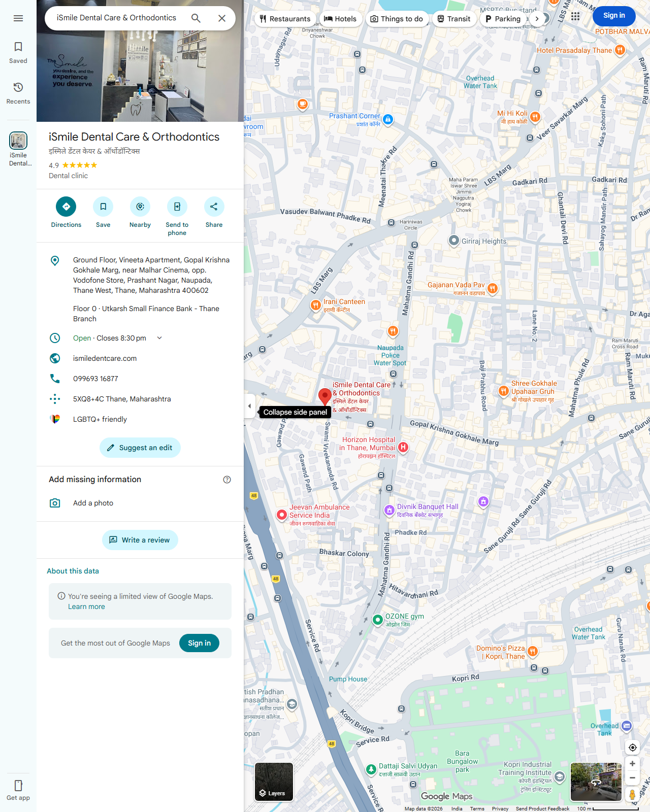Screen dimensions: 650x812
Task: Open Google apps grid icon
Action: [x=575, y=16]
